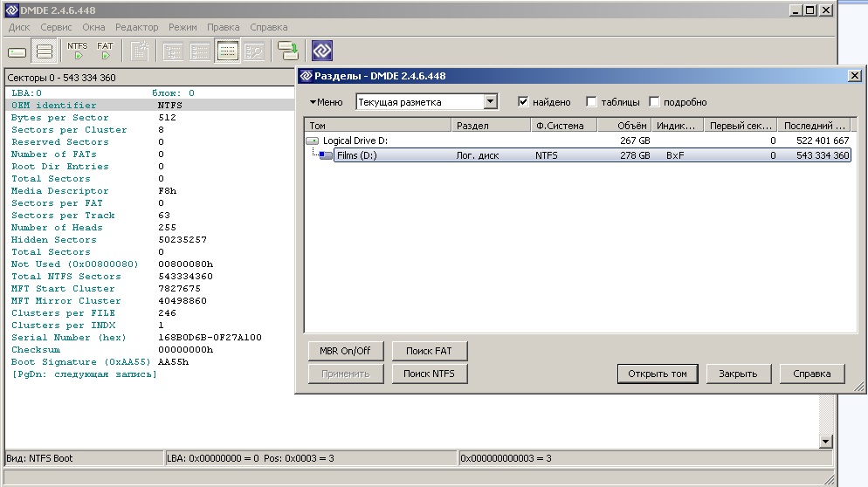The height and width of the screenshot is (487, 868).
Task: Click the file panel search view icon
Action: coord(254,51)
